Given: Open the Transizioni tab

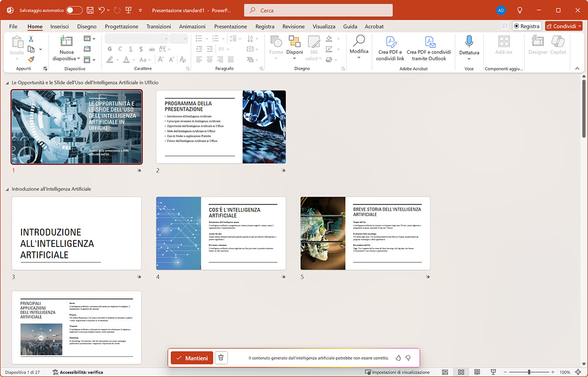Looking at the screenshot, I should (x=158, y=26).
